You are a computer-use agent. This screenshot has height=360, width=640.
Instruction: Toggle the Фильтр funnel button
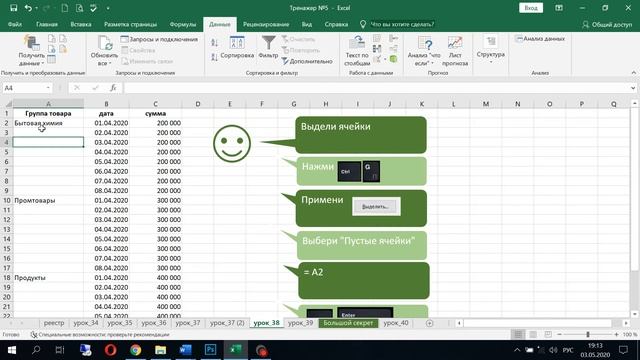tap(268, 48)
